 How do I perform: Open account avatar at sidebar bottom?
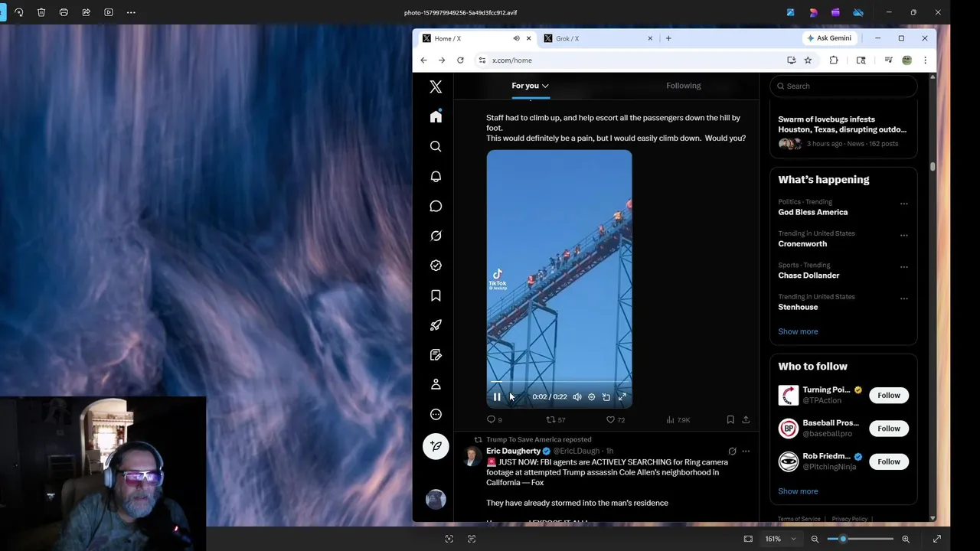pos(436,500)
